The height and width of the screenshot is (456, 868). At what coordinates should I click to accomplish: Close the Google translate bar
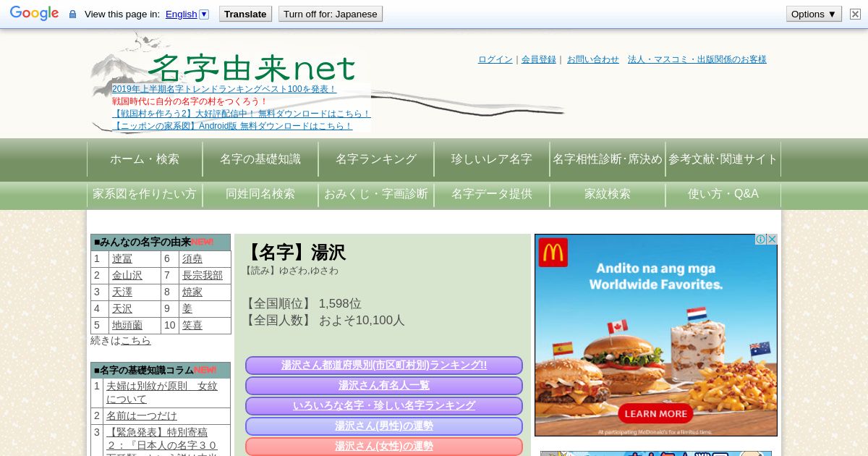point(855,14)
